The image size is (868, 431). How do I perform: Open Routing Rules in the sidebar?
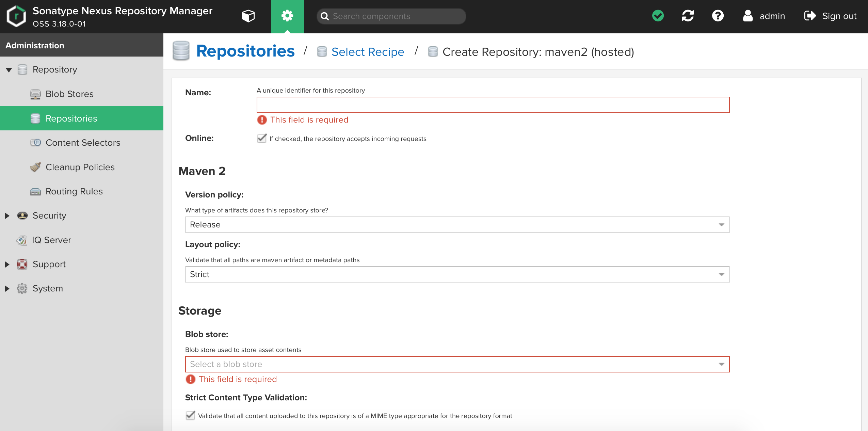82,191
